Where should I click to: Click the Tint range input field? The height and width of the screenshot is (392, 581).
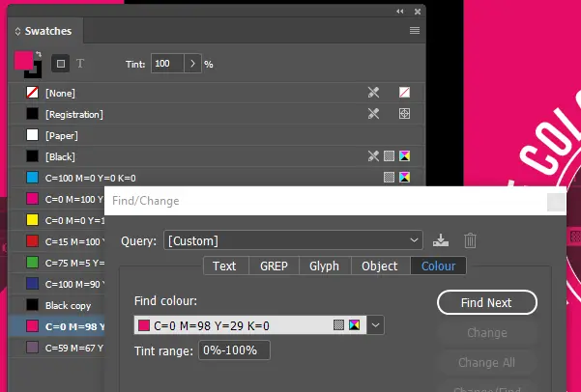point(234,350)
